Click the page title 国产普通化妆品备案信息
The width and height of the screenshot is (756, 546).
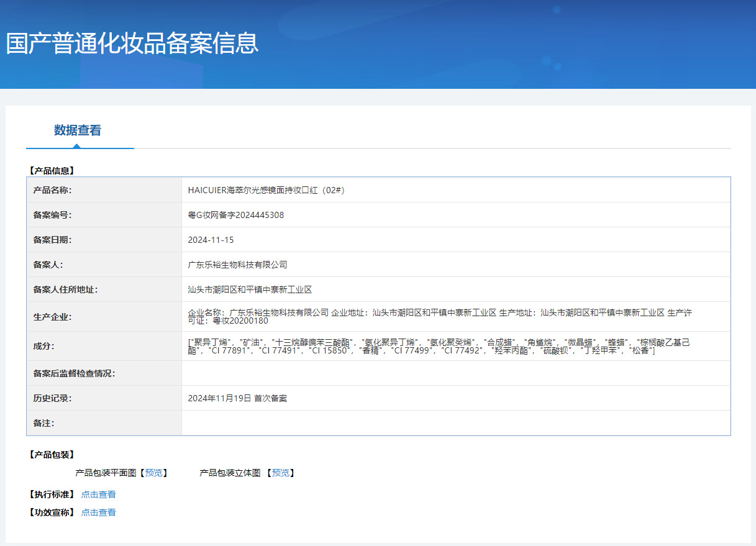(x=132, y=43)
